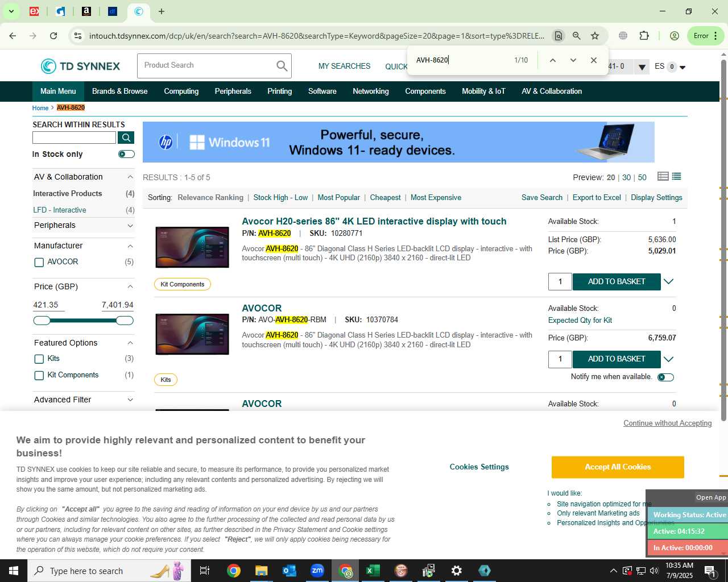Go to previous find-in-page match
Image resolution: width=728 pixels, height=582 pixels.
click(x=552, y=60)
